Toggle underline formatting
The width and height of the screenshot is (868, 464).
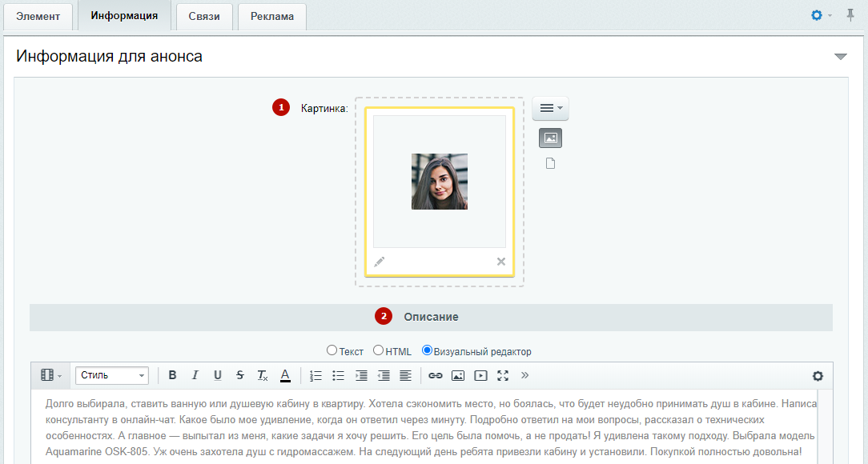[218, 375]
